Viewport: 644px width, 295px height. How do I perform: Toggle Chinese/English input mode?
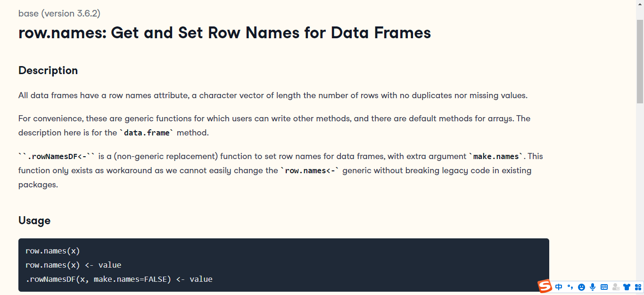point(559,287)
